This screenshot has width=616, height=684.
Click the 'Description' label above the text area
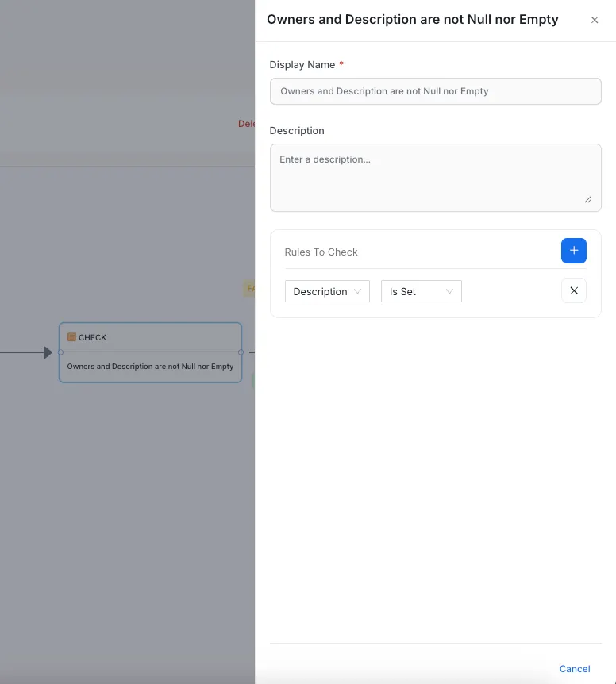297,130
